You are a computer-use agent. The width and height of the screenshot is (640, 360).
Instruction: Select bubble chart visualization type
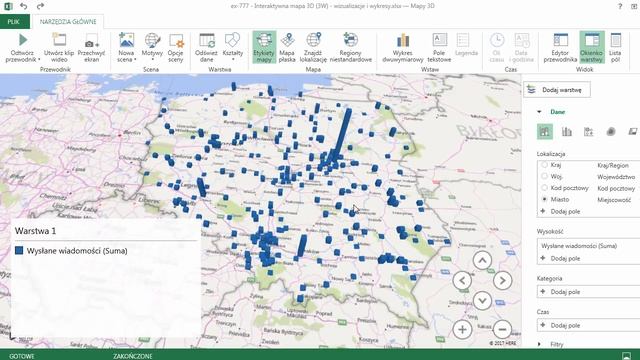[589, 131]
